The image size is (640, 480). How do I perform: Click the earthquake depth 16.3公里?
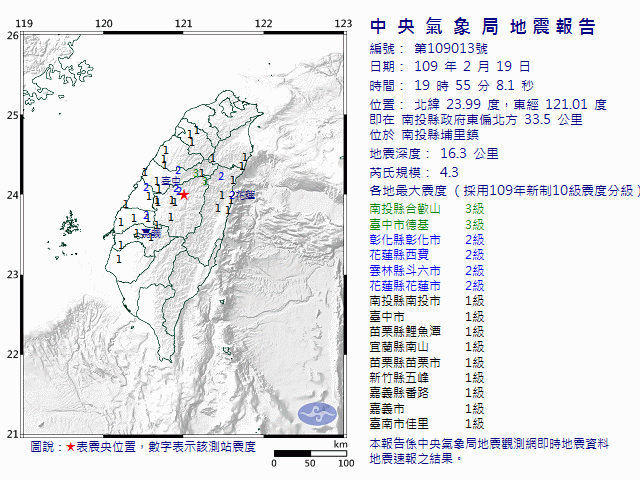coord(469,153)
